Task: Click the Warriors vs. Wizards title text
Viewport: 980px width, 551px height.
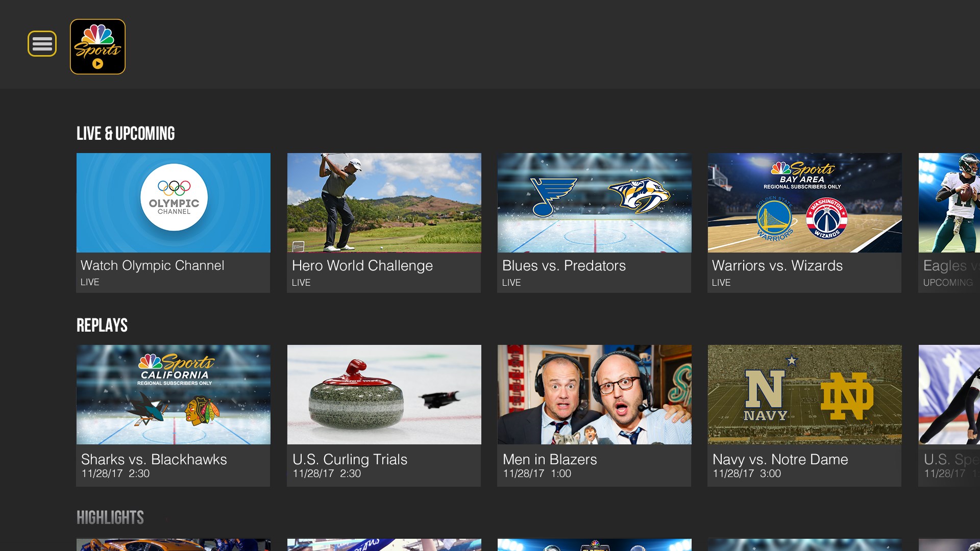Action: [x=777, y=266]
